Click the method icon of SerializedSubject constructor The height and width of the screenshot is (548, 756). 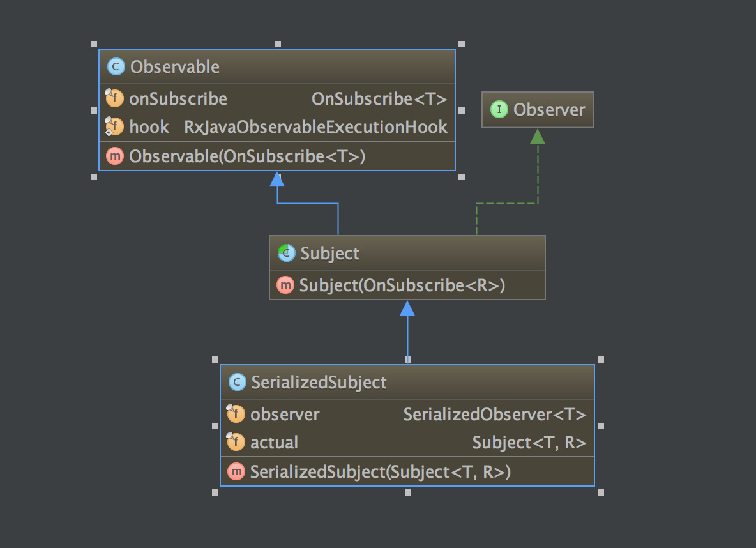tap(236, 471)
